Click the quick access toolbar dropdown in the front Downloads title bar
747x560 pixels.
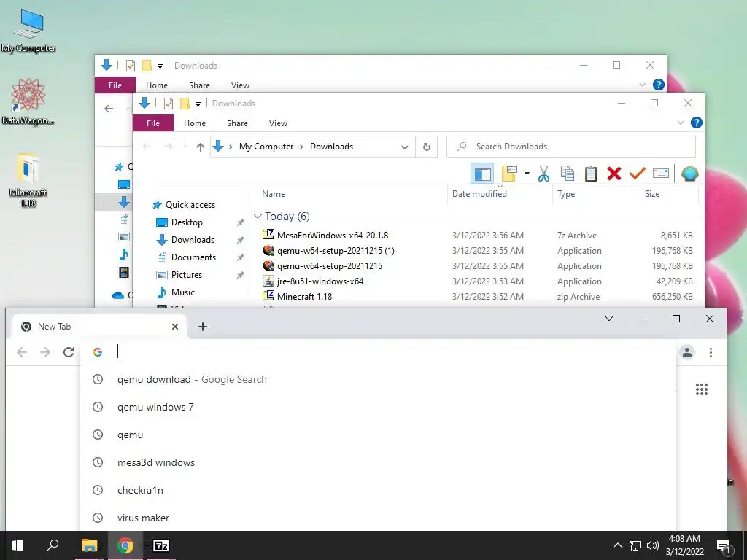point(198,104)
